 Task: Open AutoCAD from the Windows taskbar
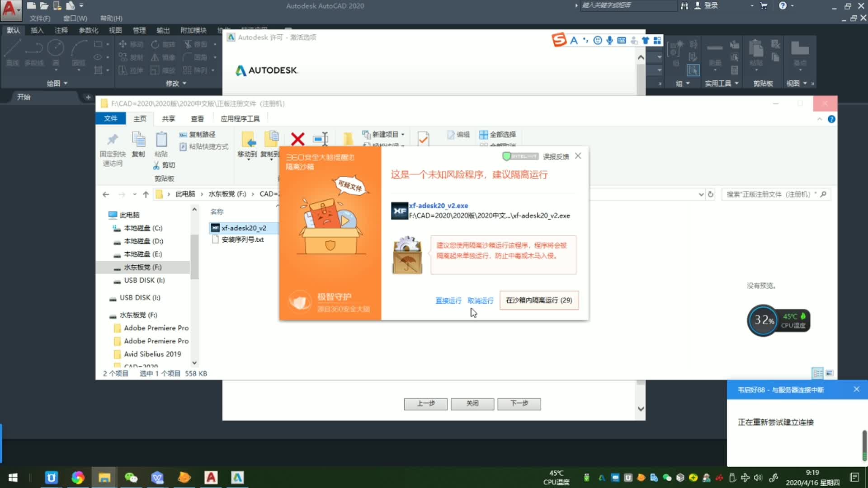[x=211, y=478]
